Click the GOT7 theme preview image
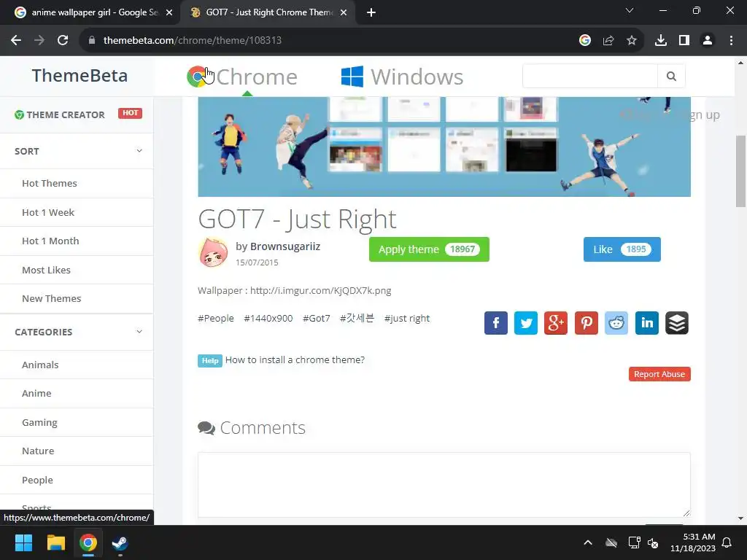Image resolution: width=747 pixels, height=560 pixels. (x=444, y=147)
